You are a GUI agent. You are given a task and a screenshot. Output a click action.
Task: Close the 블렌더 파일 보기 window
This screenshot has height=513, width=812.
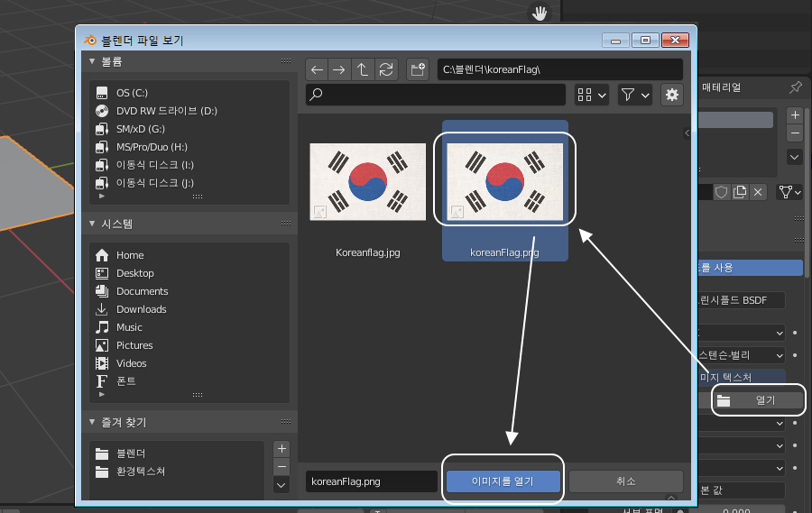click(x=675, y=41)
